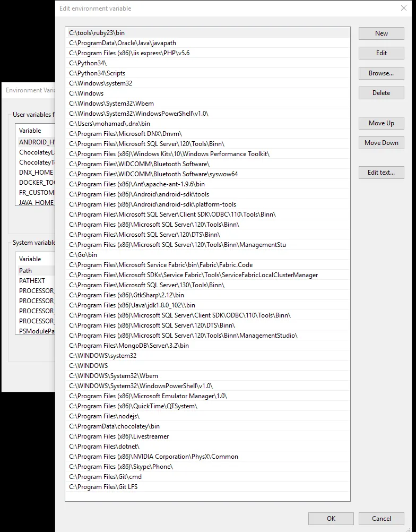This screenshot has width=416, height=532.
Task: Select C:\Windows\System32\WindowsPowerShell\v1.0\ entry
Action: 207,114
